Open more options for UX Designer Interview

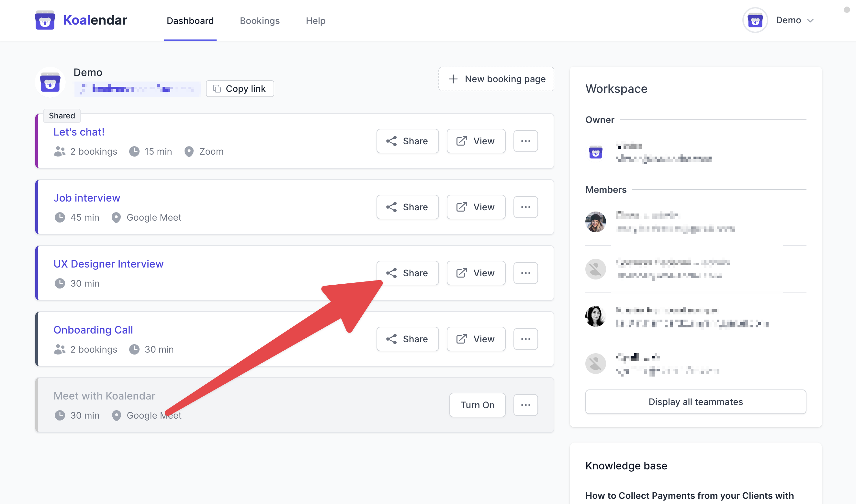tap(525, 273)
